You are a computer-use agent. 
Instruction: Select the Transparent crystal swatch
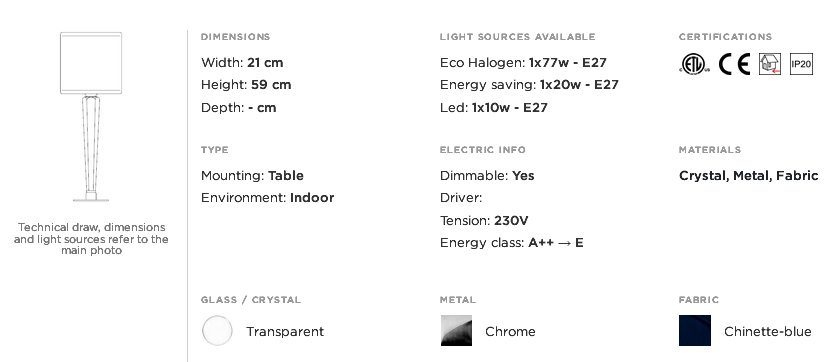click(x=217, y=331)
